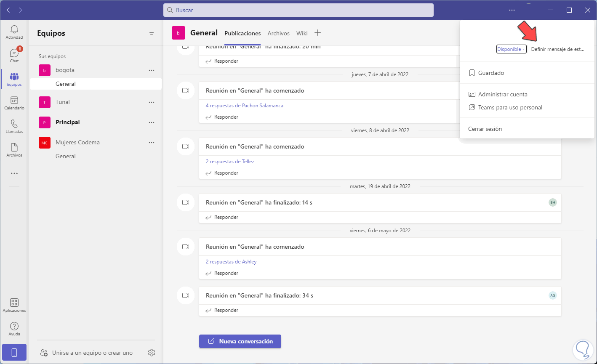The width and height of the screenshot is (597, 364).
Task: Expand 2 respuestas de Ashley
Action: pos(231,262)
